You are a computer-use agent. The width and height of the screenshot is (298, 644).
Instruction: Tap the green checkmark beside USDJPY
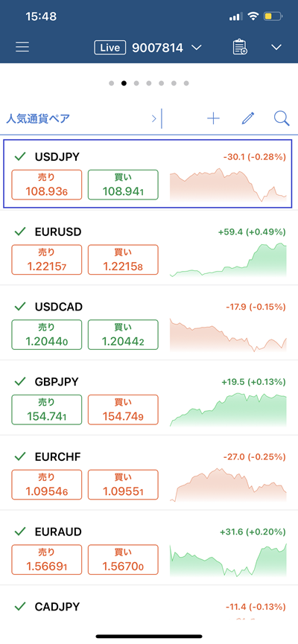pos(20,156)
